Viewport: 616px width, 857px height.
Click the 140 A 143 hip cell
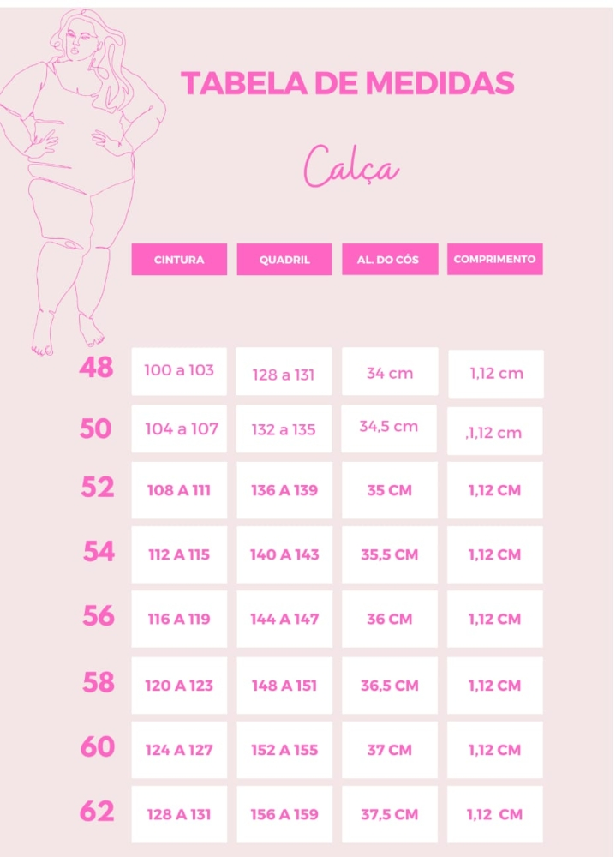click(x=284, y=554)
